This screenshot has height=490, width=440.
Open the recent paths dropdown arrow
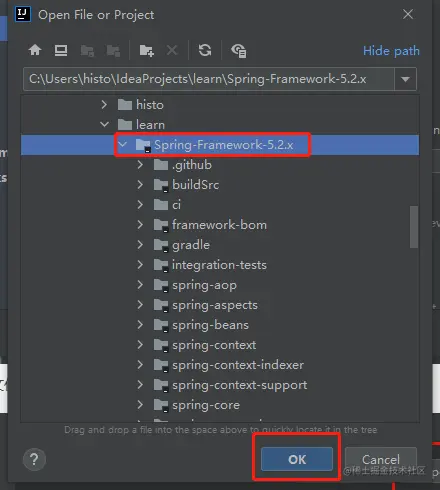[x=405, y=79]
